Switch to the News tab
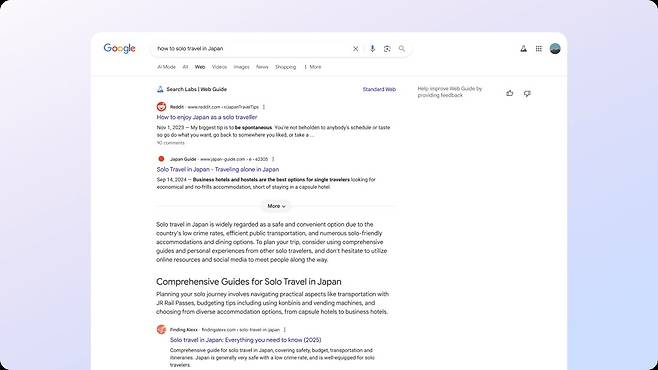This screenshot has height=370, width=658. pos(262,67)
